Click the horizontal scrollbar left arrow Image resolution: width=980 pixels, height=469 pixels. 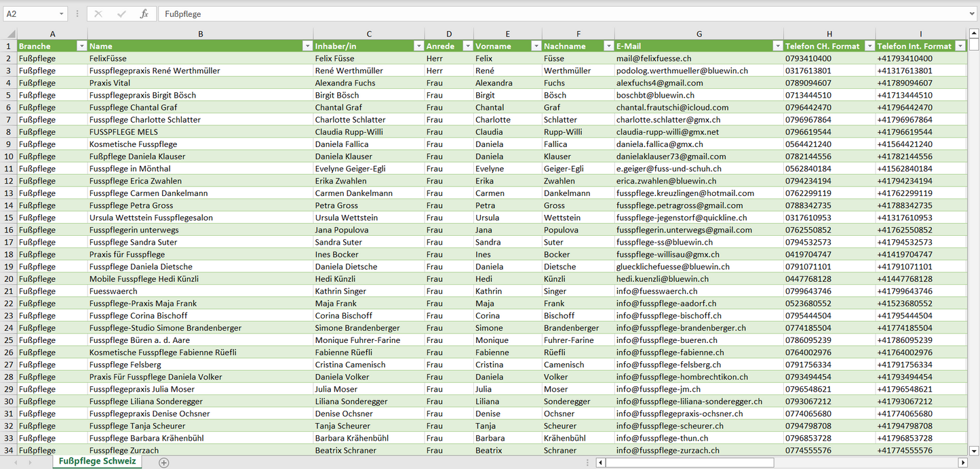click(600, 462)
